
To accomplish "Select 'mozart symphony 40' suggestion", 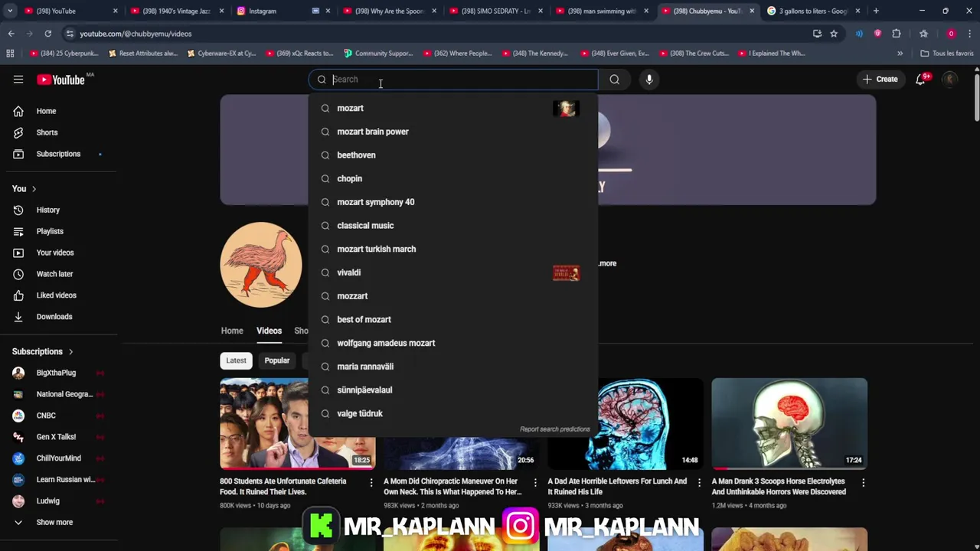I will (452, 202).
